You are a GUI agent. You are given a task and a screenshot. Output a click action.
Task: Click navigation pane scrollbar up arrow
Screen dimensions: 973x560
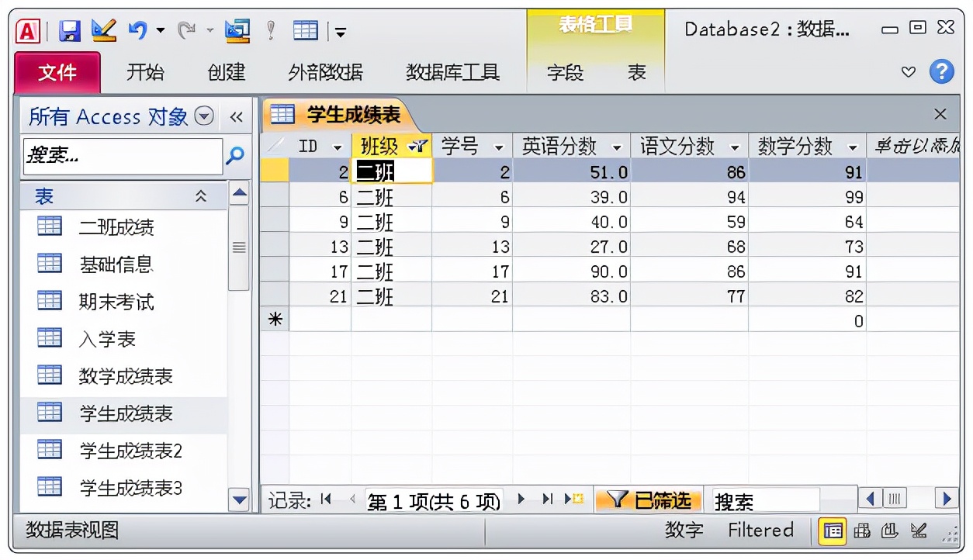pyautogui.click(x=240, y=192)
